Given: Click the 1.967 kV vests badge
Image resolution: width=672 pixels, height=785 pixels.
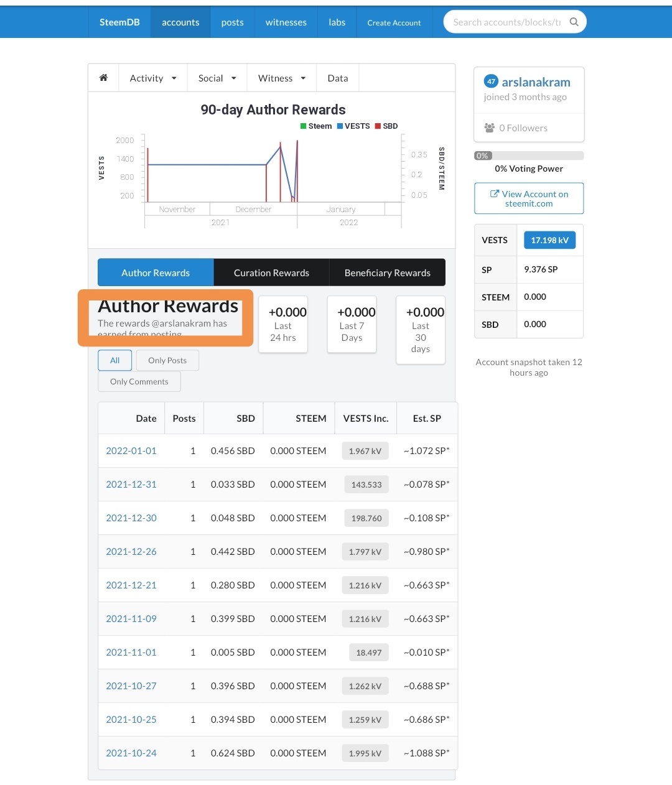Looking at the screenshot, I should [365, 451].
